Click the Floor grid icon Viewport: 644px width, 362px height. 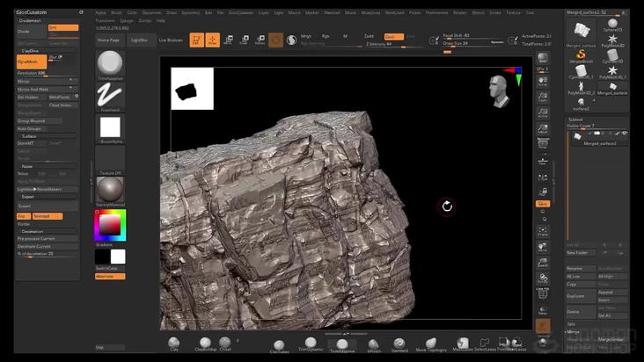[543, 161]
